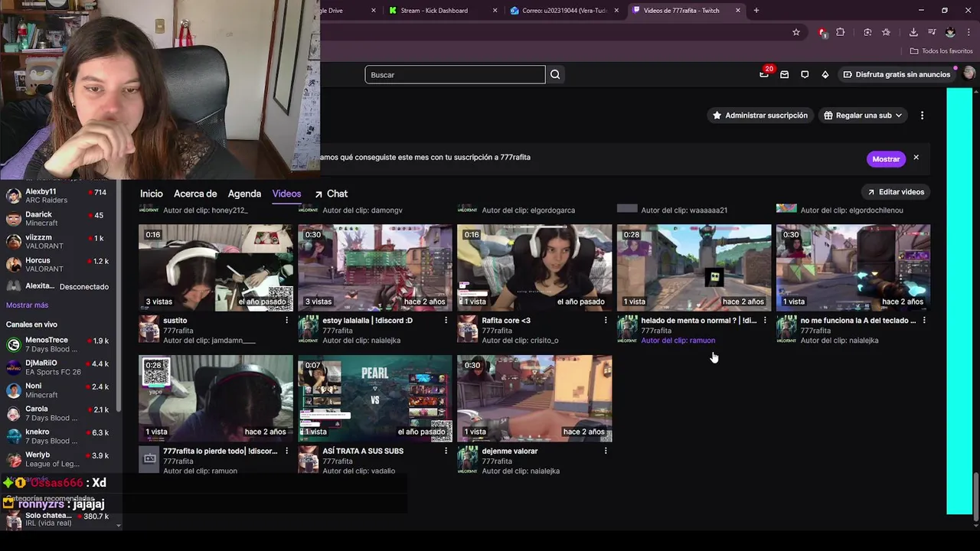This screenshot has width=980, height=551.
Task: Open Noni Minecraft live channel
Action: (x=57, y=390)
